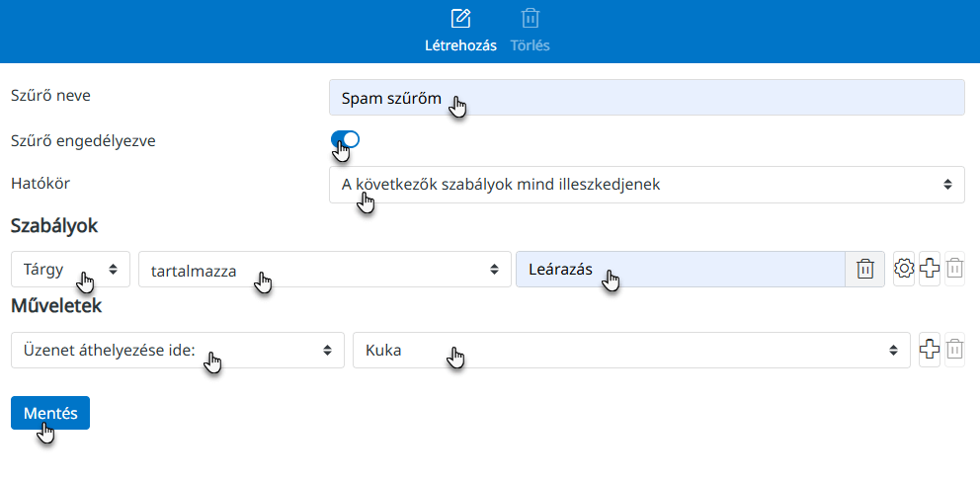Click the Törlés (delete) toolbar icon
Viewport: 980px width, 481px height.
click(x=531, y=19)
